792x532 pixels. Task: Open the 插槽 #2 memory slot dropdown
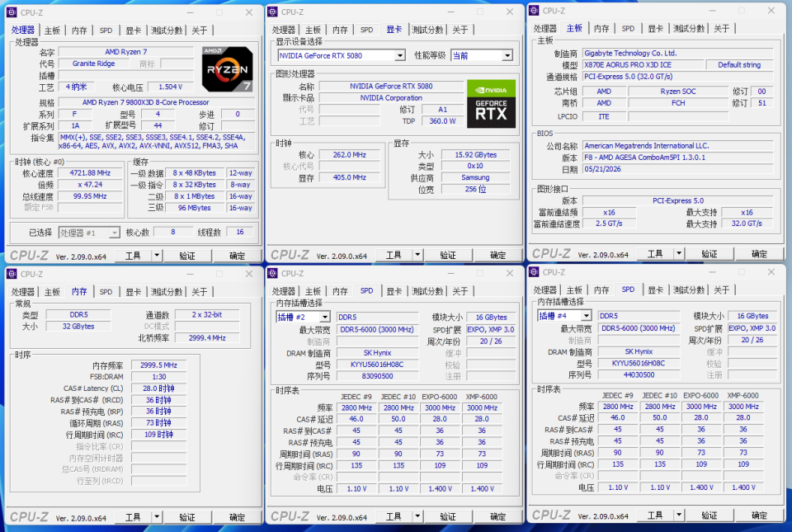point(325,317)
